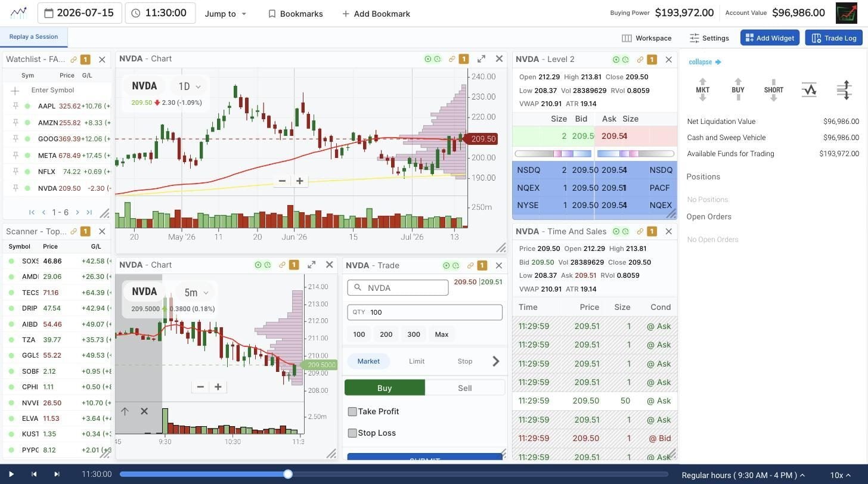Click the link icon in the NVDA Trade widget header
The width and height of the screenshot is (868, 484).
(x=470, y=265)
